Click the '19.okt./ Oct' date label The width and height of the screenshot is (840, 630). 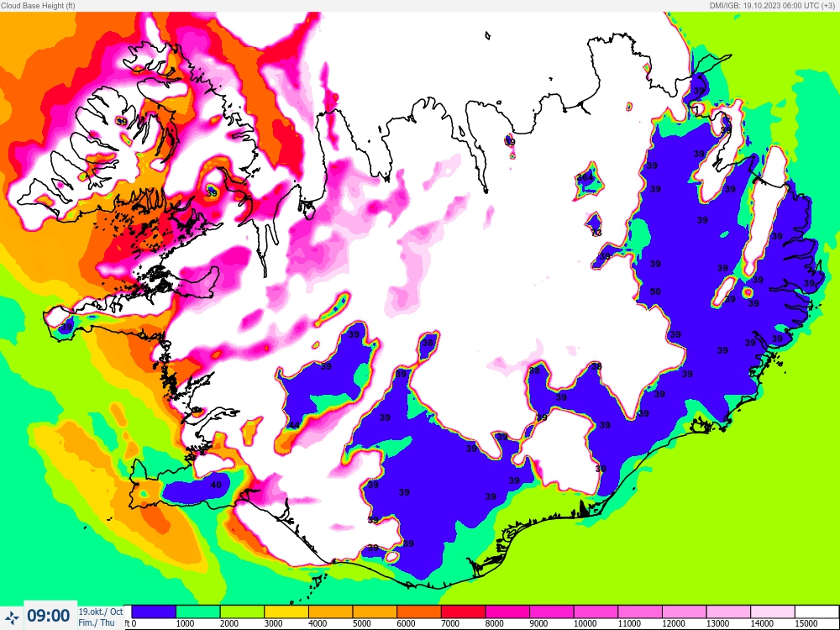101,612
